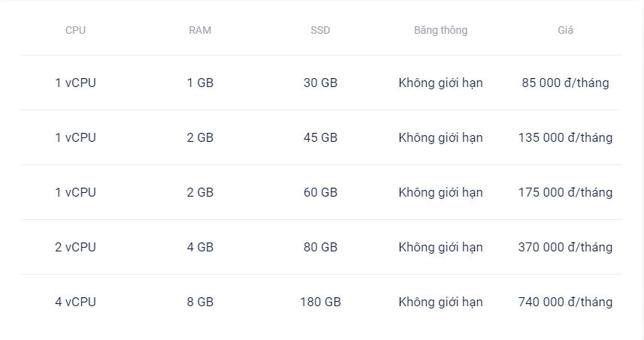Screen dimensions: 644x340
Task: Click the 60 GB SSD cell
Action: pyautogui.click(x=320, y=192)
